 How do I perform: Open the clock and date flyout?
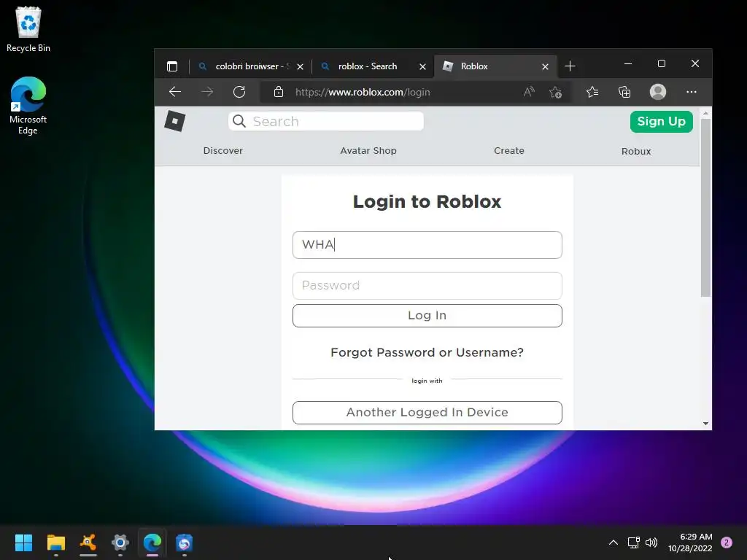[x=690, y=542]
